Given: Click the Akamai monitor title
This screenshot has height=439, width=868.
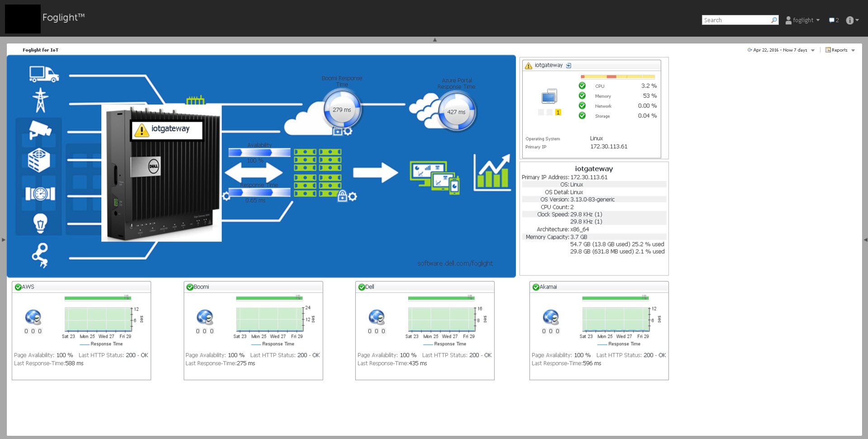Looking at the screenshot, I should click(548, 287).
